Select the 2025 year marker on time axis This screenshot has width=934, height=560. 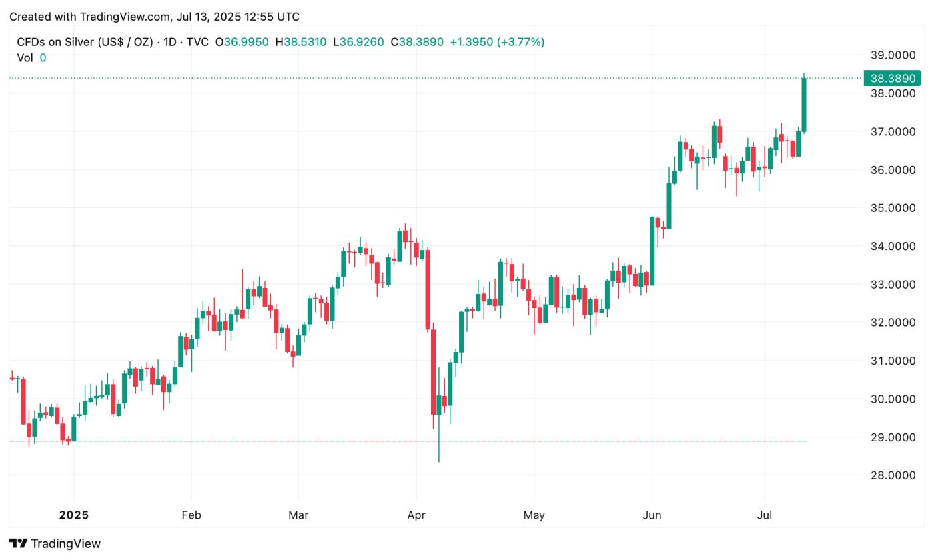tap(73, 515)
